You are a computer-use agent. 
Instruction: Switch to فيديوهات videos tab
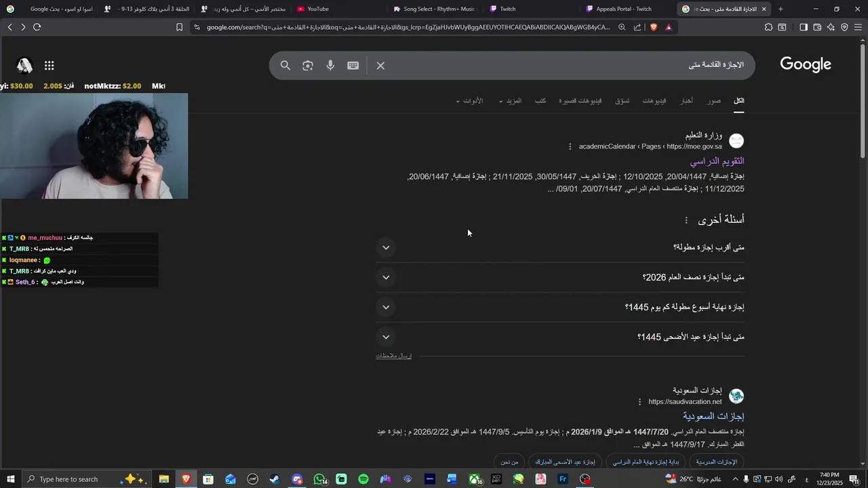pos(654,101)
